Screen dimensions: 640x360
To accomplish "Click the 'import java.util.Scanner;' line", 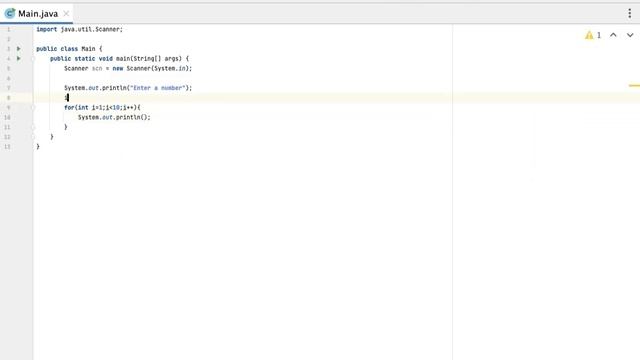I will pyautogui.click(x=80, y=29).
